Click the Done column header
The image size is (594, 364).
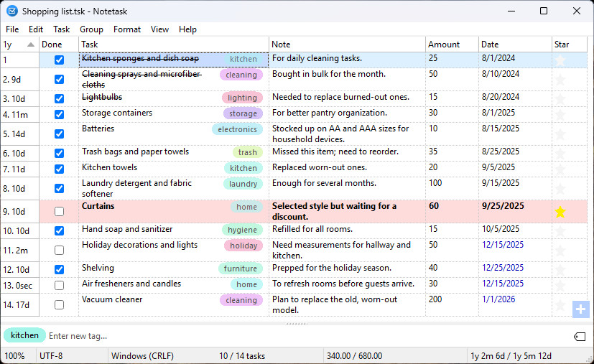click(59, 45)
